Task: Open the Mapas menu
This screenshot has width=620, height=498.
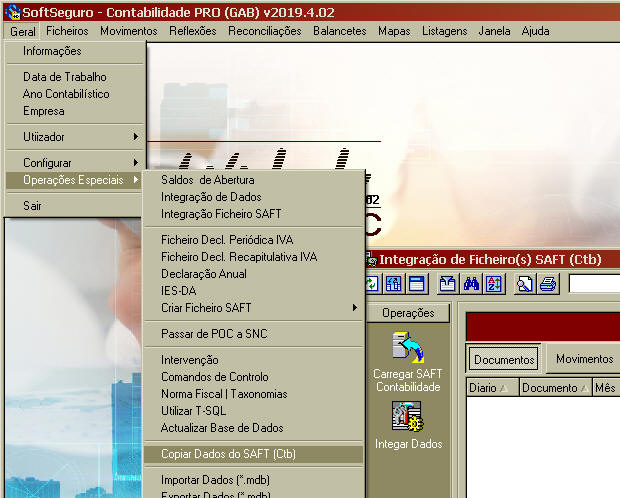Action: (394, 31)
